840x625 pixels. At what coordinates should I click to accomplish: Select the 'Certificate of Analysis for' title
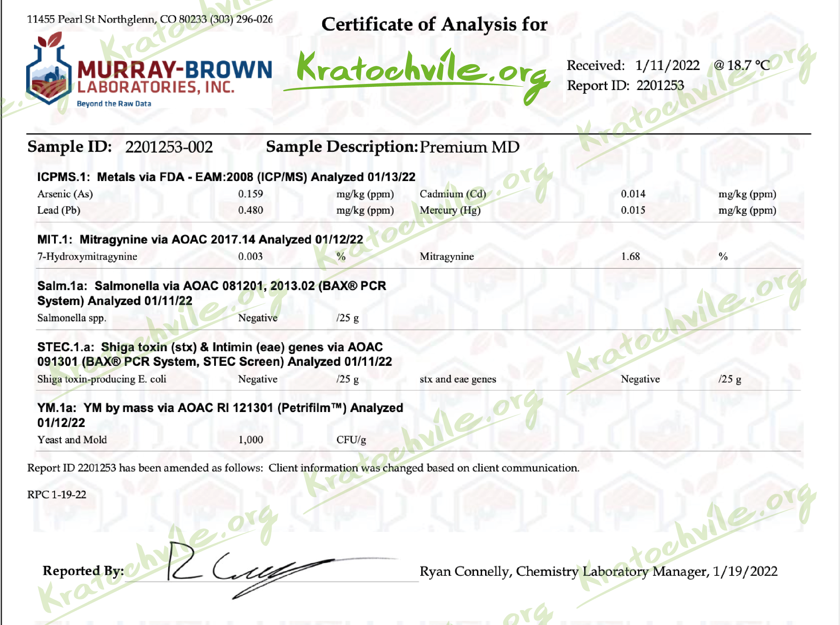tap(434, 25)
